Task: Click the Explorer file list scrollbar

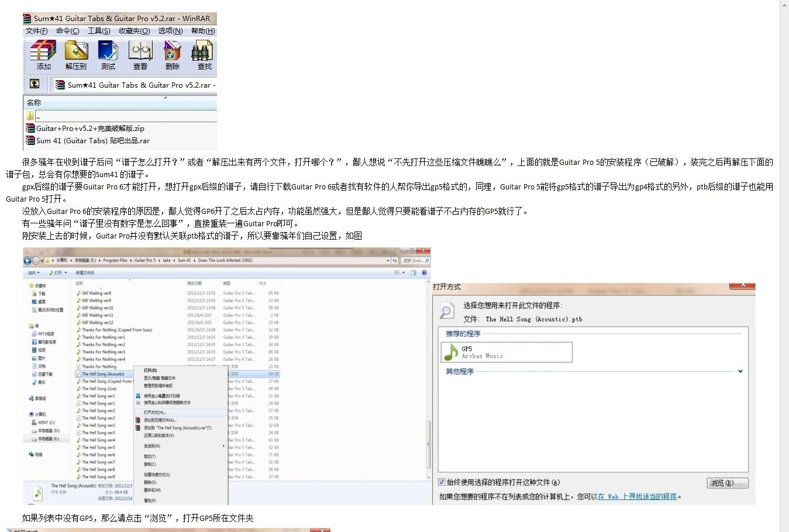Action: [428, 443]
